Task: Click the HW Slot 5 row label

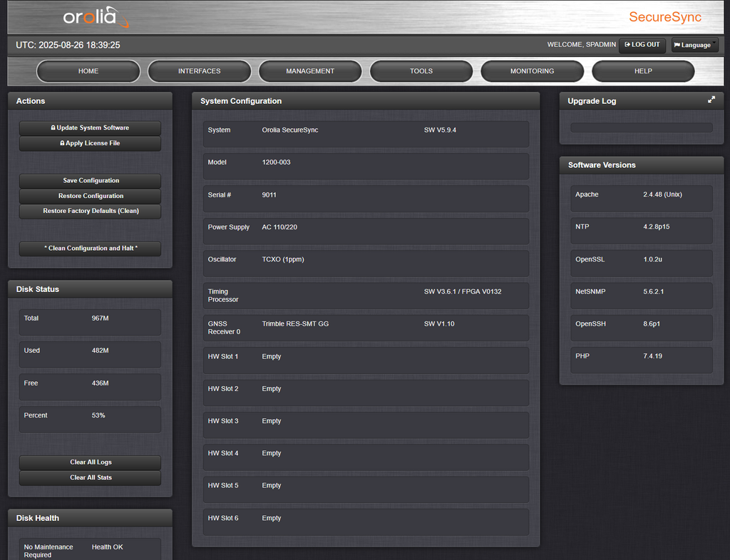Action: [223, 485]
